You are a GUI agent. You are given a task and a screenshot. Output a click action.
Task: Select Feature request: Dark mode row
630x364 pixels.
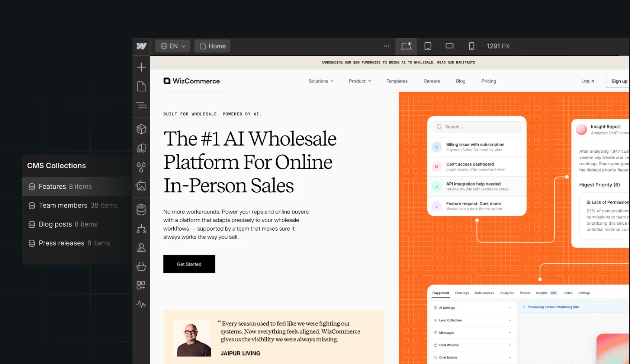pyautogui.click(x=477, y=206)
